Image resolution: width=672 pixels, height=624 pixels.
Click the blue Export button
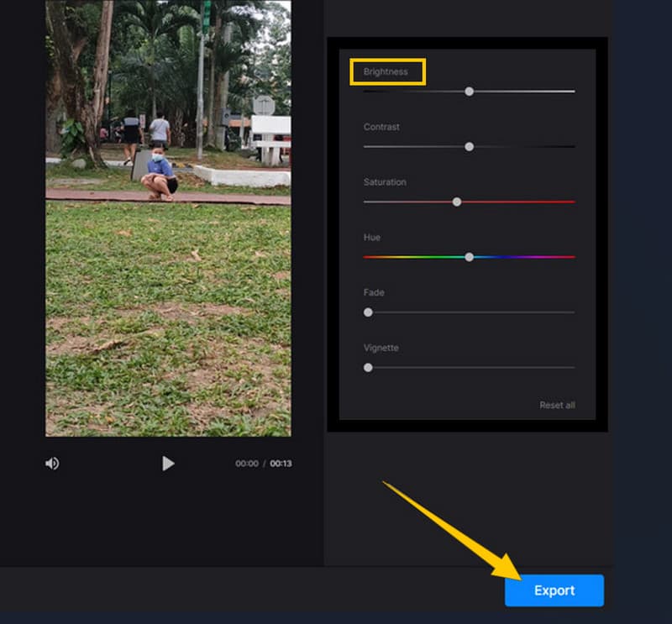coord(554,590)
